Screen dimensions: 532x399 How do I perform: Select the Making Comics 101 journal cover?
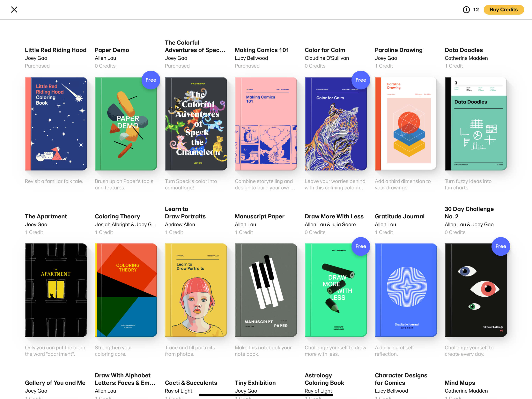266,124
